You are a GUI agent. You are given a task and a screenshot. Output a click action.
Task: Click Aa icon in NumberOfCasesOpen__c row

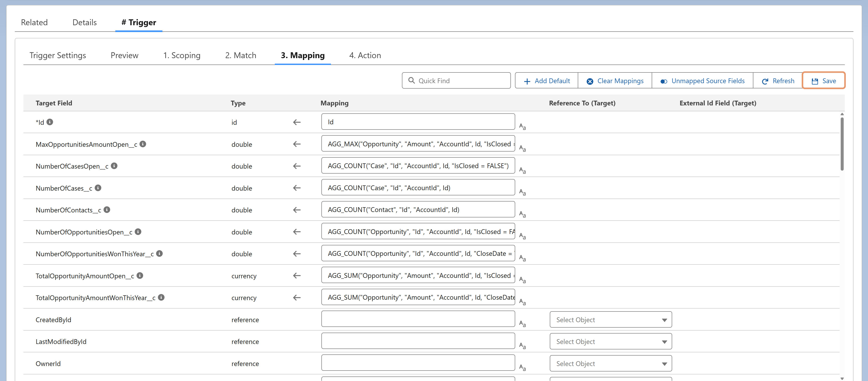coord(522,170)
